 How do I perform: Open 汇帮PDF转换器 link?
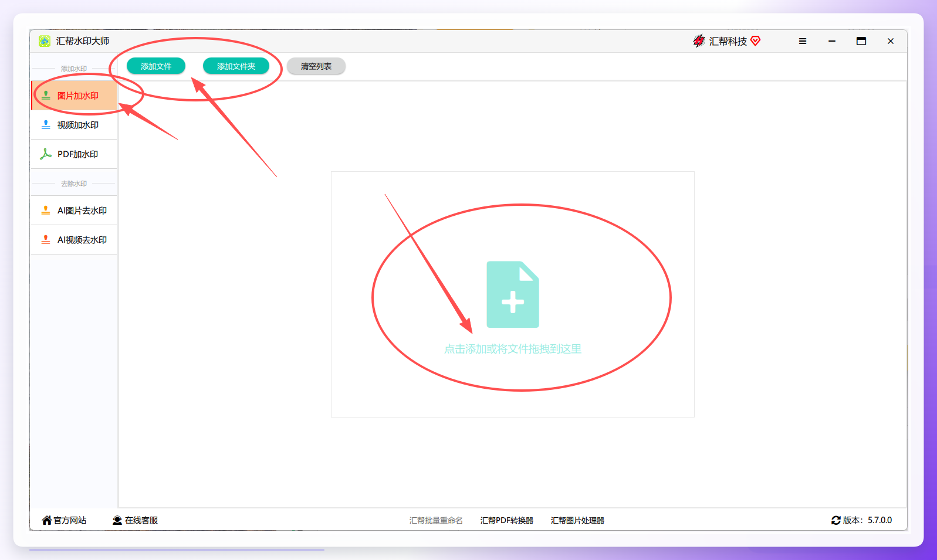tap(507, 521)
